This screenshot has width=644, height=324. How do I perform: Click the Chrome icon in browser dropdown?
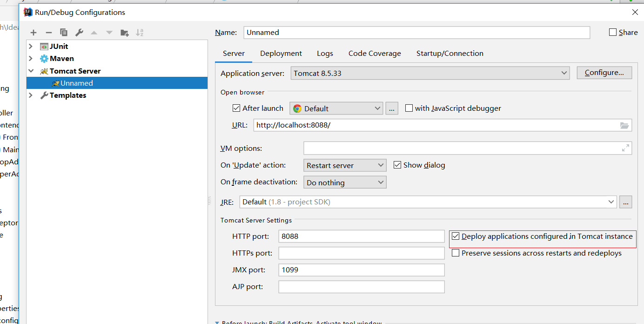point(297,108)
